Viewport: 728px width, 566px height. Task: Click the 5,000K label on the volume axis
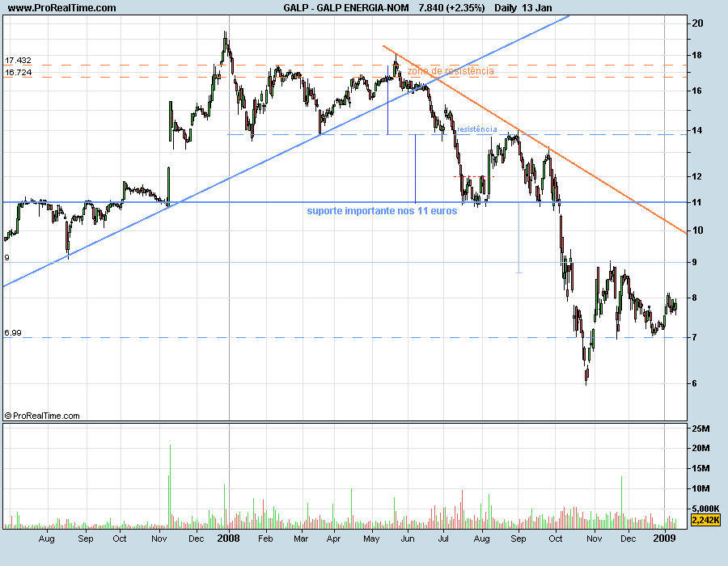click(x=705, y=509)
